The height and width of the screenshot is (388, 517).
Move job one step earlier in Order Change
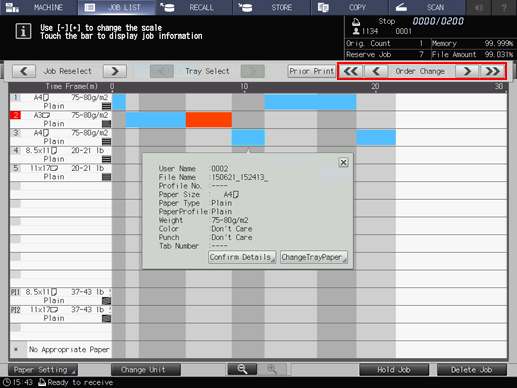coord(376,71)
